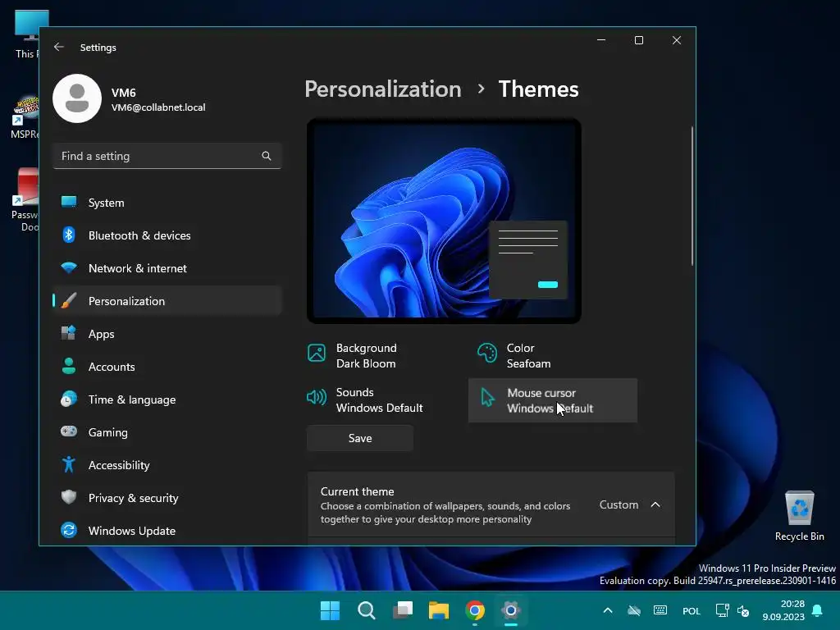Open Bluetooth & devices settings
This screenshot has width=840, height=630.
point(167,235)
